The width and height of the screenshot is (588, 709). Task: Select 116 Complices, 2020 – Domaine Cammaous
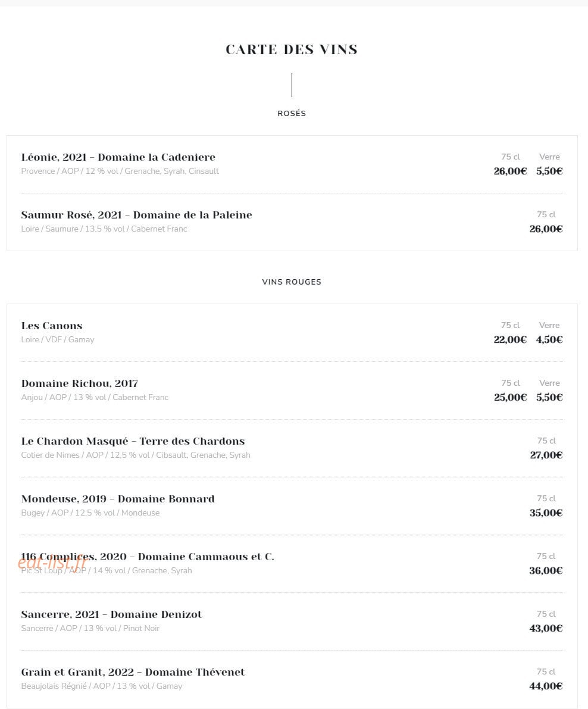148,557
